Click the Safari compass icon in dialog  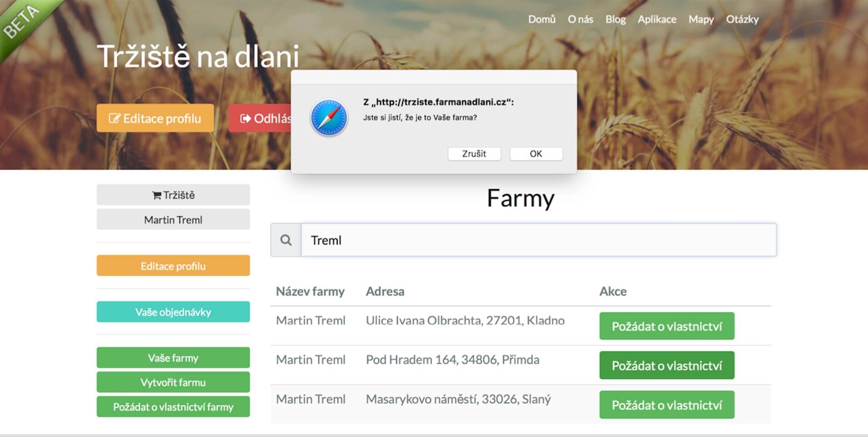coord(329,118)
